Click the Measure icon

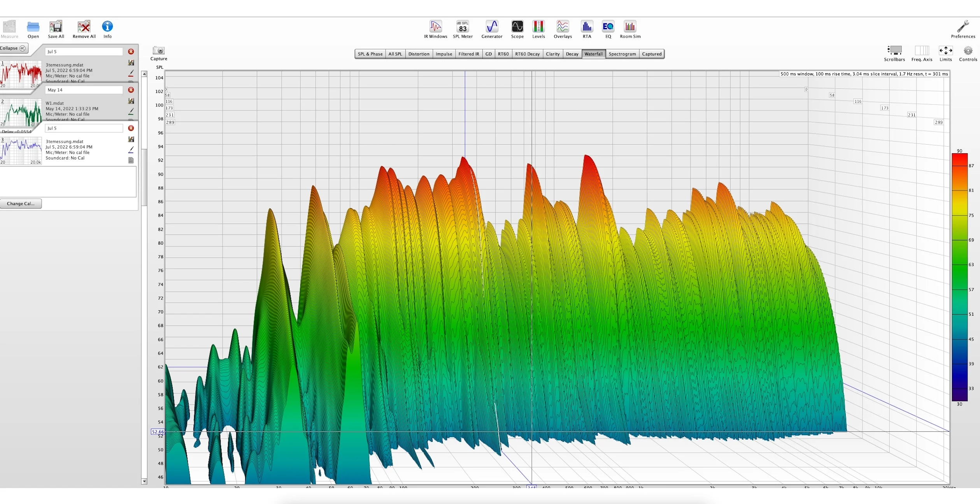click(9, 29)
